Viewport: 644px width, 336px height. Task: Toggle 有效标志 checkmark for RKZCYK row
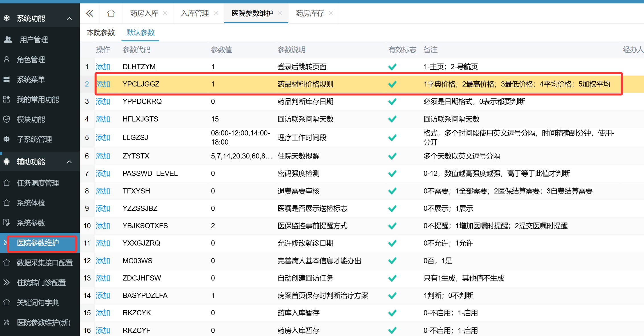[x=392, y=313]
